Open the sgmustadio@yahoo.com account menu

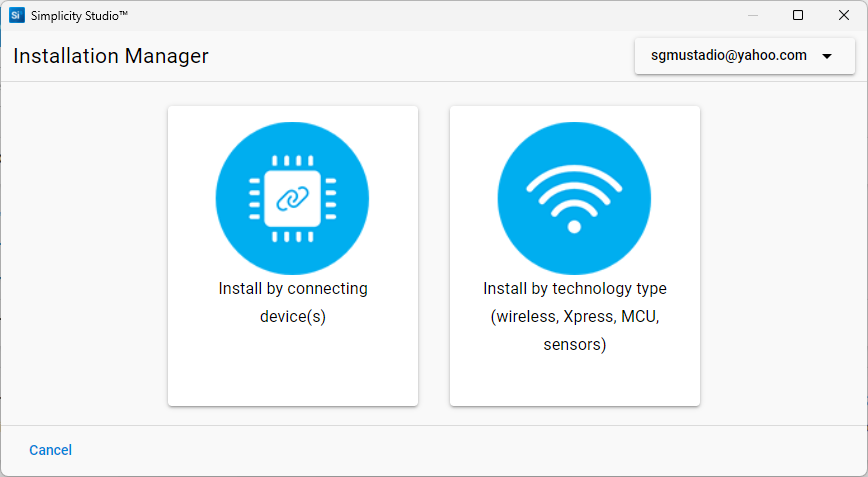click(x=728, y=56)
